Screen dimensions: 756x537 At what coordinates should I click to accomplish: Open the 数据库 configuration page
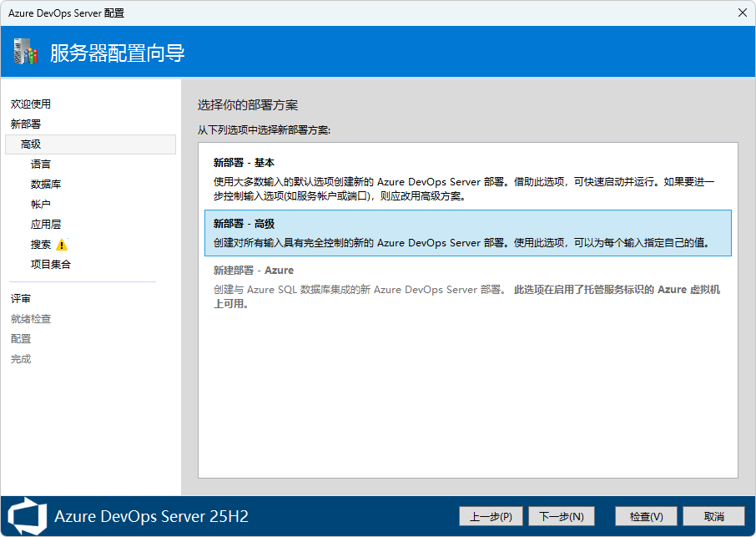46,185
